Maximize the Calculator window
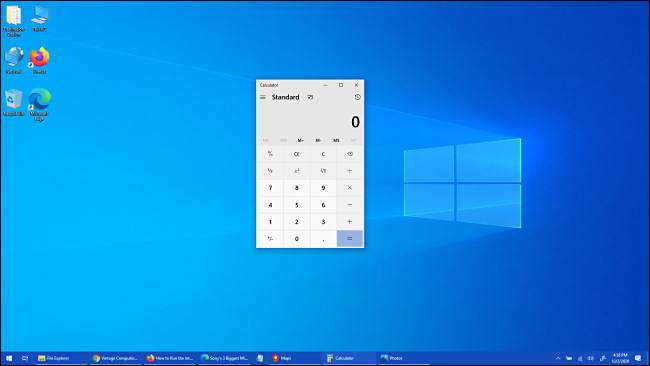Image resolution: width=650 pixels, height=366 pixels. pyautogui.click(x=341, y=85)
